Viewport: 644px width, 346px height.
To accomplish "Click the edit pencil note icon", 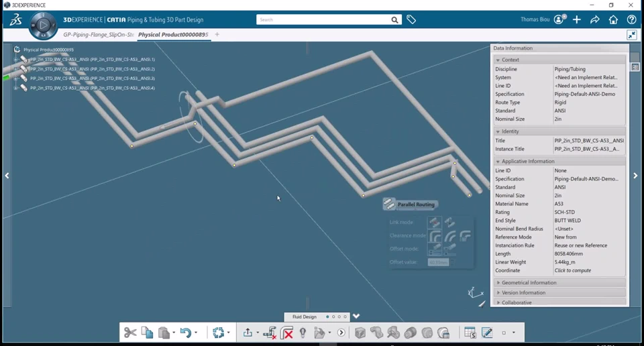I will [487, 333].
